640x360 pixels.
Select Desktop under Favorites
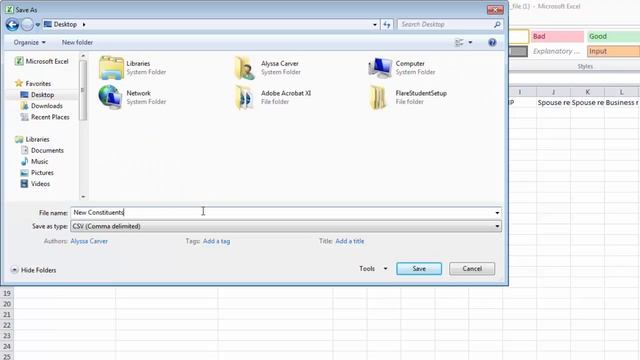click(38, 95)
